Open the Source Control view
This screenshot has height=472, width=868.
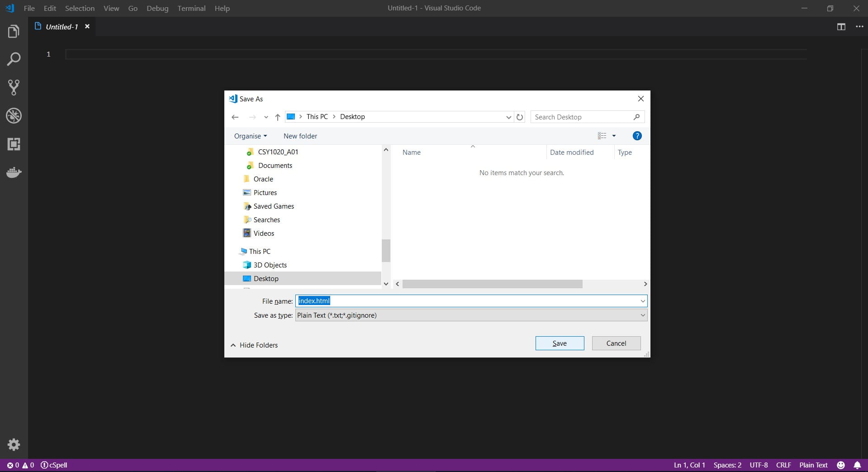click(14, 87)
